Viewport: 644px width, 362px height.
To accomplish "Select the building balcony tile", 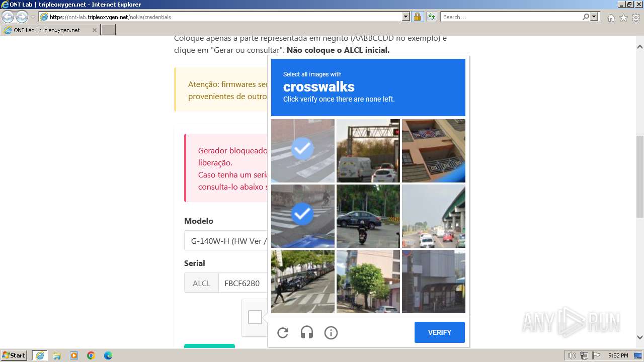I will point(434,151).
